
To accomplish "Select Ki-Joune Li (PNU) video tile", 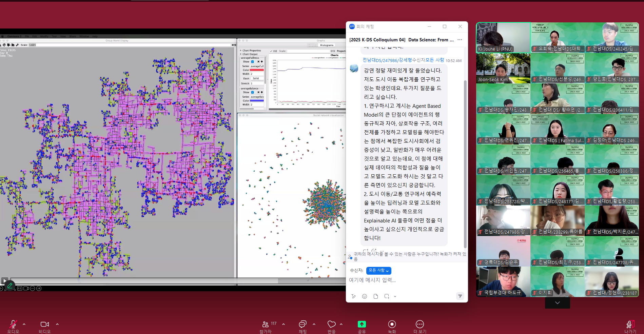I will point(503,38).
